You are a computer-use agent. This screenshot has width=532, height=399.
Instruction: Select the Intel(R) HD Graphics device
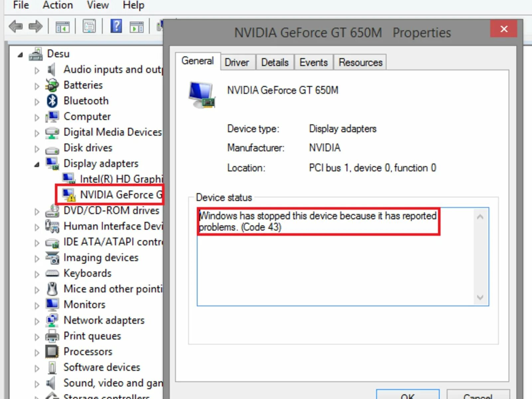click(121, 179)
